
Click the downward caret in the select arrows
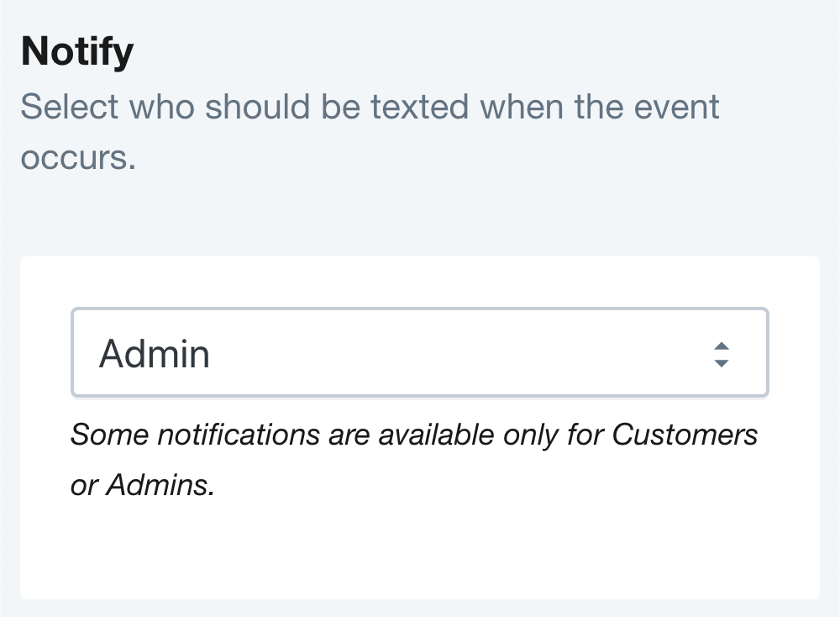point(721,363)
